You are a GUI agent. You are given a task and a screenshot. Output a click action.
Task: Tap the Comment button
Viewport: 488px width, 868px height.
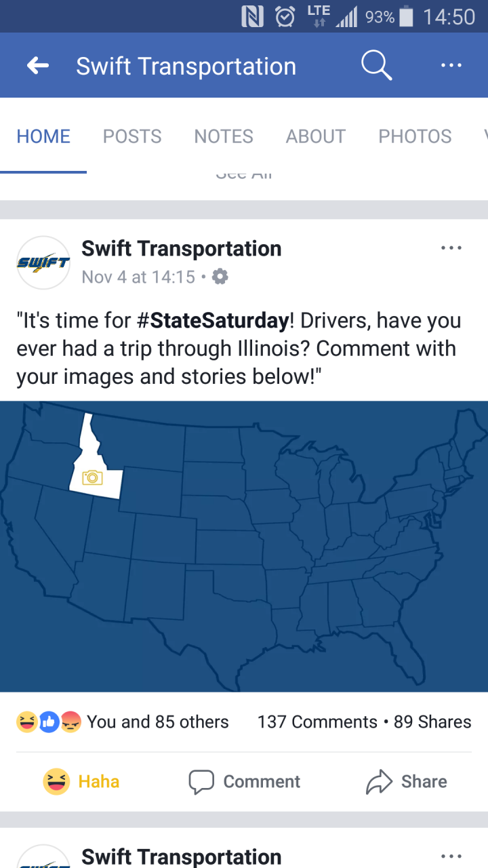click(x=244, y=781)
